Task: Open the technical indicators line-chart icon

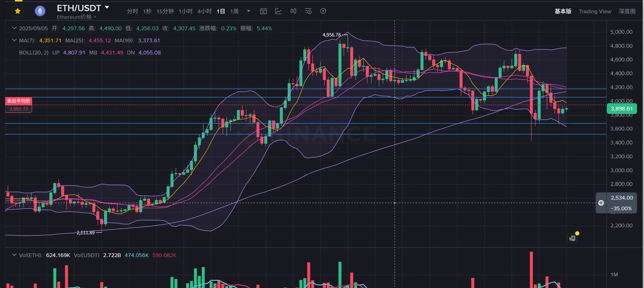Action: [x=278, y=11]
